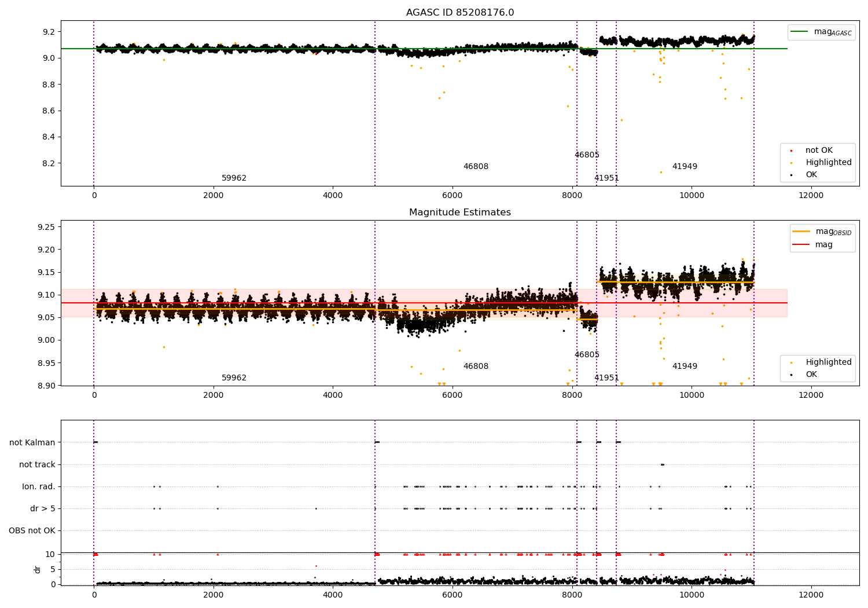Click OBSID label 46808 in Magnitude Estimates plot
Viewport: 868px width, 608px height.
(x=476, y=366)
